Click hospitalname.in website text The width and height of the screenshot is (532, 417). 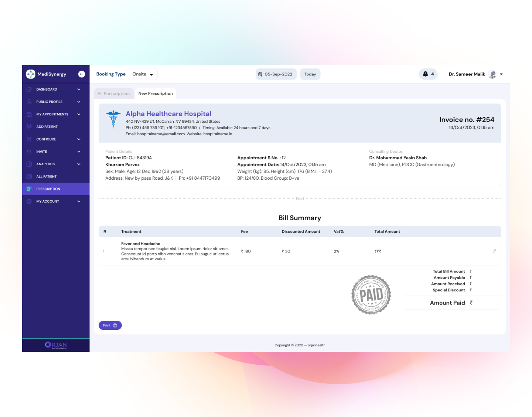click(218, 134)
